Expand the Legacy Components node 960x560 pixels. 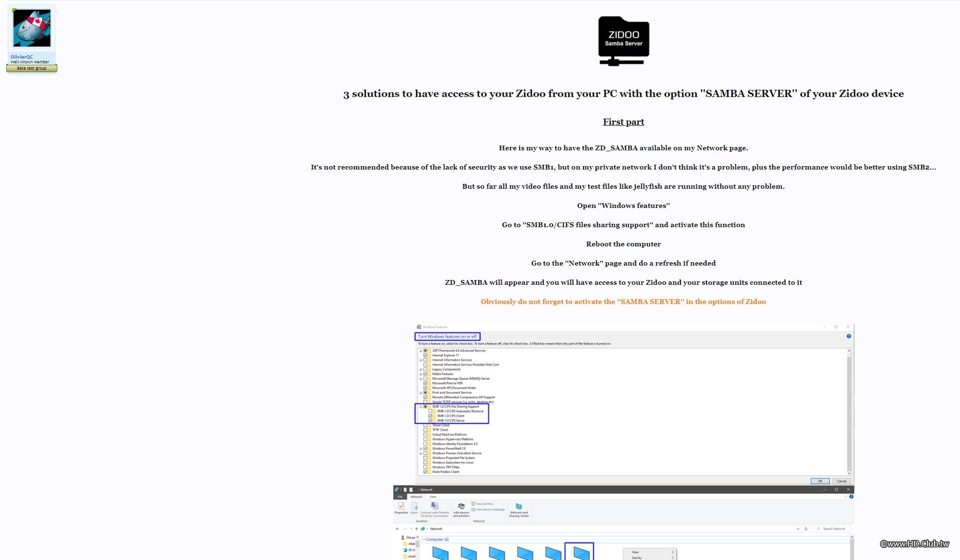(421, 369)
